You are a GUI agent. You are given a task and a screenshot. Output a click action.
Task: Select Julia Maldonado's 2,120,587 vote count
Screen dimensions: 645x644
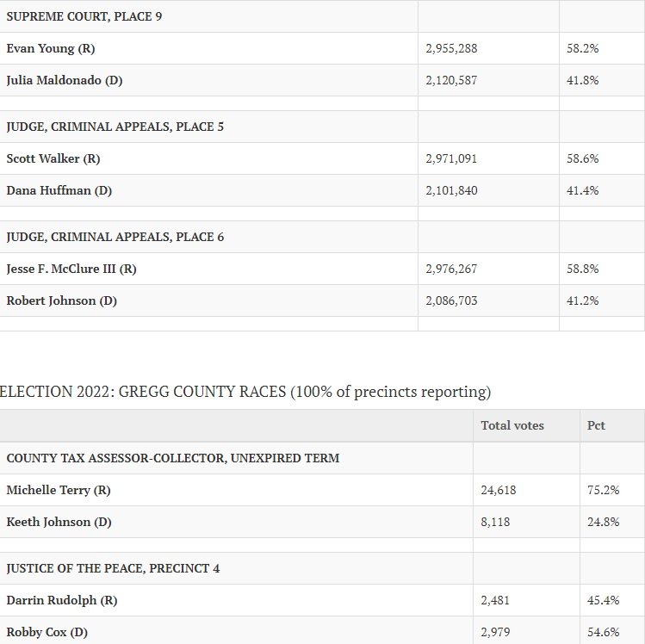tap(451, 80)
